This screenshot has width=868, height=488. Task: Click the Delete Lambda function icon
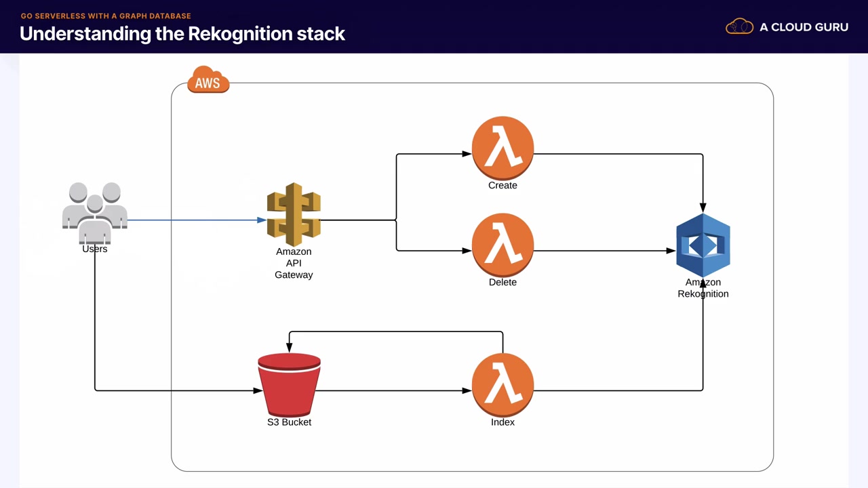coord(502,245)
